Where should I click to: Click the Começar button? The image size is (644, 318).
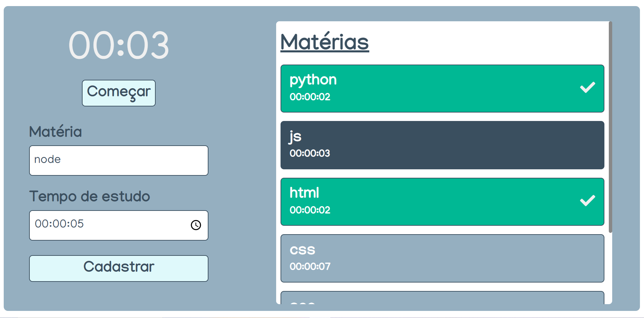[x=119, y=93]
